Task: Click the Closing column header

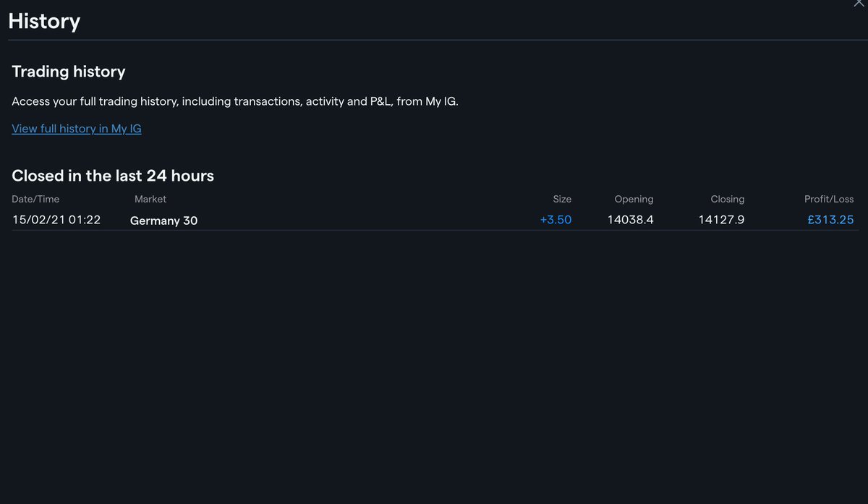Action: point(727,199)
